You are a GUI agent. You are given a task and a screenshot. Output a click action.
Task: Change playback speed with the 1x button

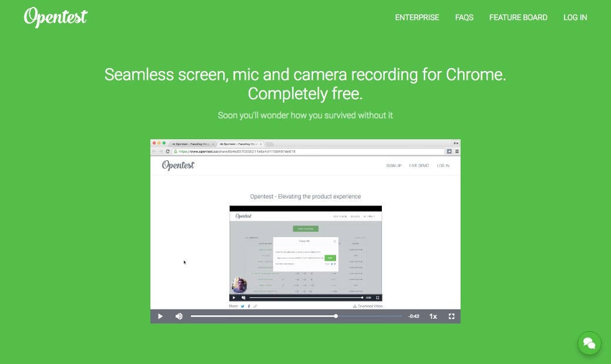coord(433,316)
